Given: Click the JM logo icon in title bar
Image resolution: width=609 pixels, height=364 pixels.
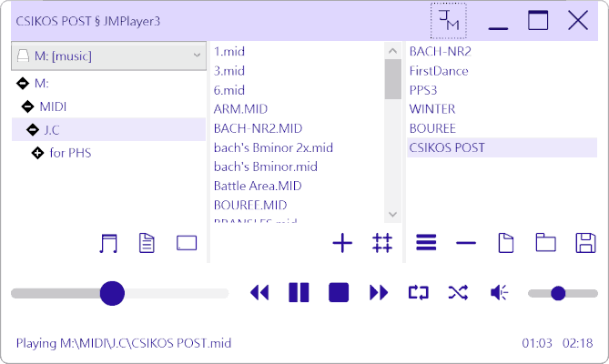Looking at the screenshot, I should [x=449, y=21].
